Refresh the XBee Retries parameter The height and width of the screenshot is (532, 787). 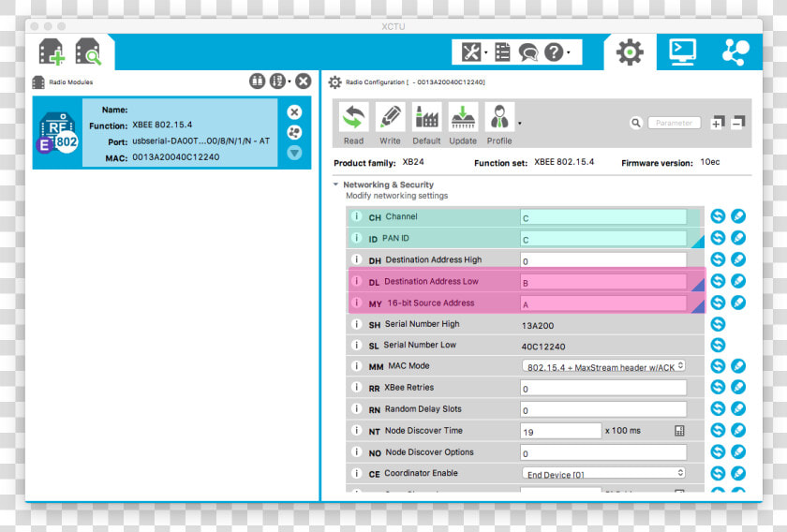coord(718,387)
